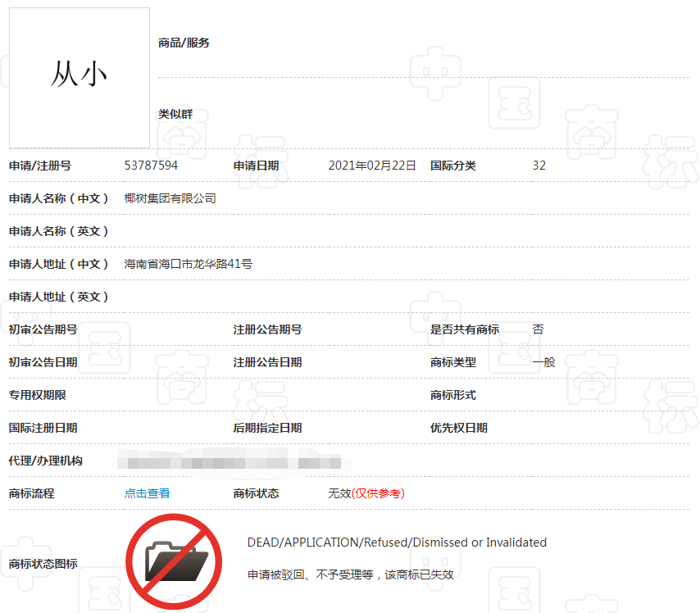Click the 国际分类 label
Image resolution: width=700 pixels, height=613 pixels.
click(453, 166)
